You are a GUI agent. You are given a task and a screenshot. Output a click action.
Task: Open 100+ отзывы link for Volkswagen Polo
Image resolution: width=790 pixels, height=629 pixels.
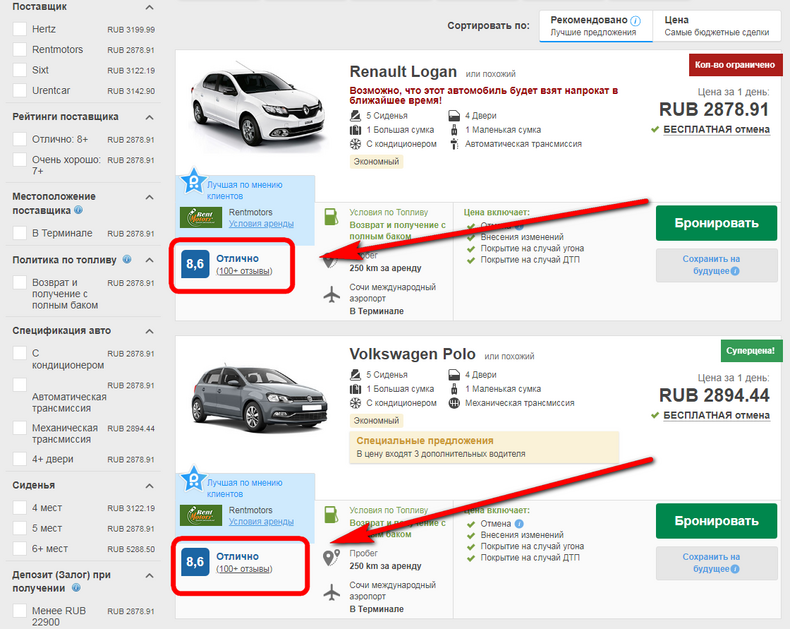[x=244, y=569]
